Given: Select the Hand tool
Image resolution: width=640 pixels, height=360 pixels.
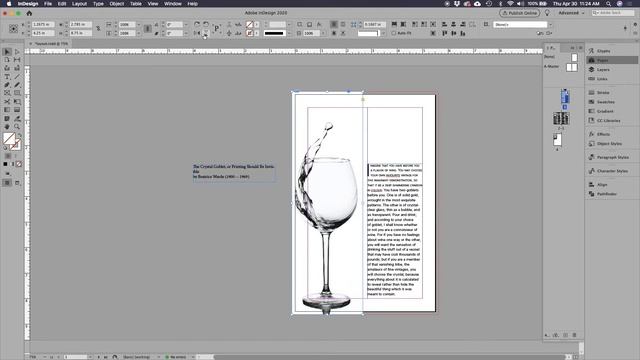Looking at the screenshot, I should pos(7,127).
